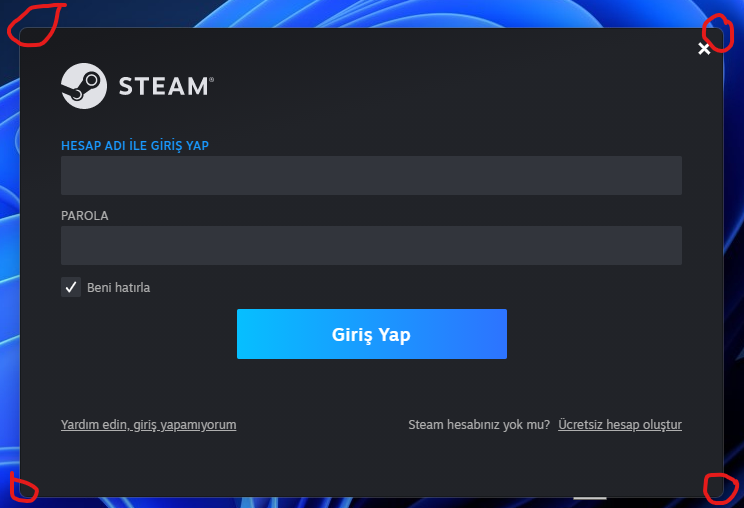Viewport: 744px width, 508px height.
Task: Click the Giriş Yap button
Action: (372, 334)
